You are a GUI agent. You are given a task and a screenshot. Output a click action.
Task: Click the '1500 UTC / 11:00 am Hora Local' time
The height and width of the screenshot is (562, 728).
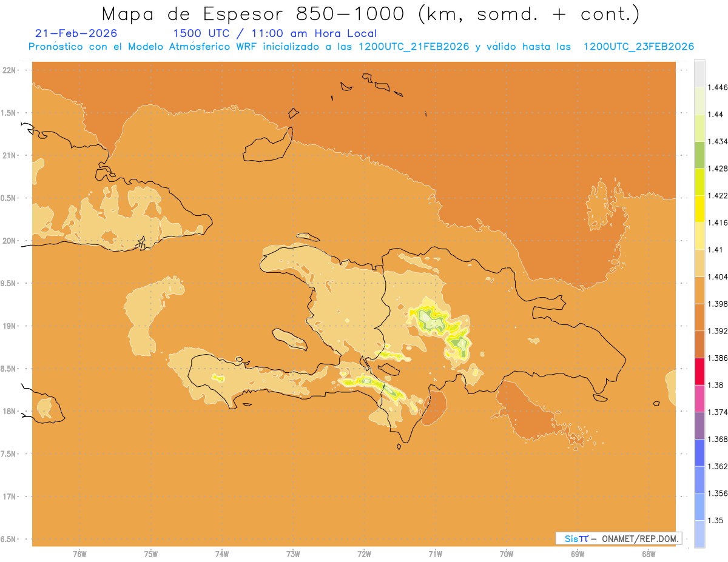(x=275, y=33)
